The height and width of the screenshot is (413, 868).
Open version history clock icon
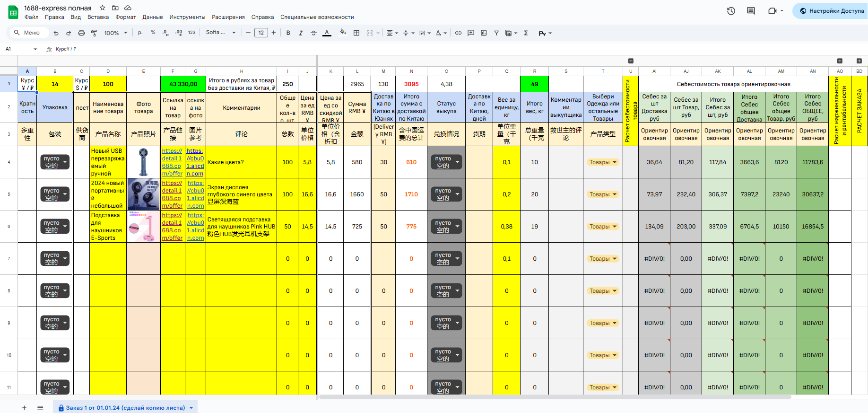pyautogui.click(x=731, y=11)
